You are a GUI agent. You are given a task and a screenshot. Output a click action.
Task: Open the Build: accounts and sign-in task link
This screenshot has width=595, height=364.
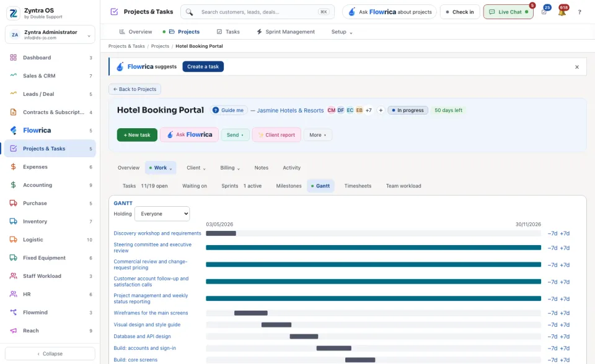(x=144, y=348)
